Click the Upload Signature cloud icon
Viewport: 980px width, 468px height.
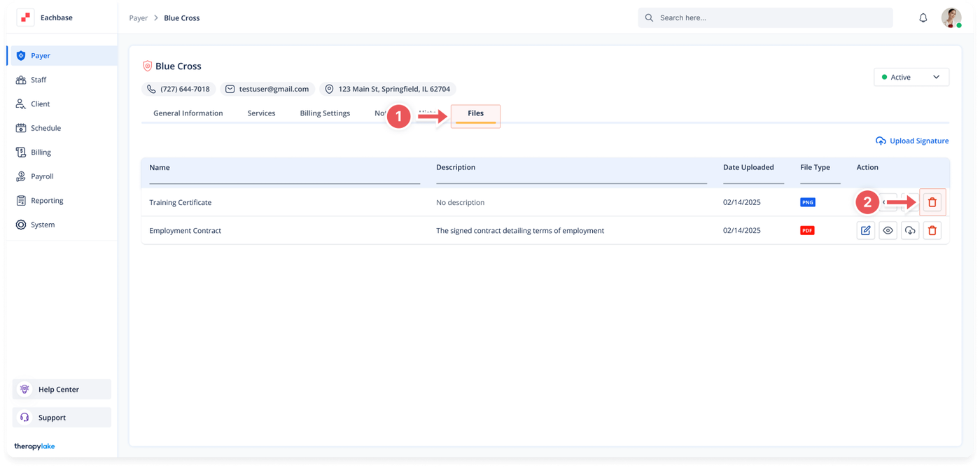(881, 141)
